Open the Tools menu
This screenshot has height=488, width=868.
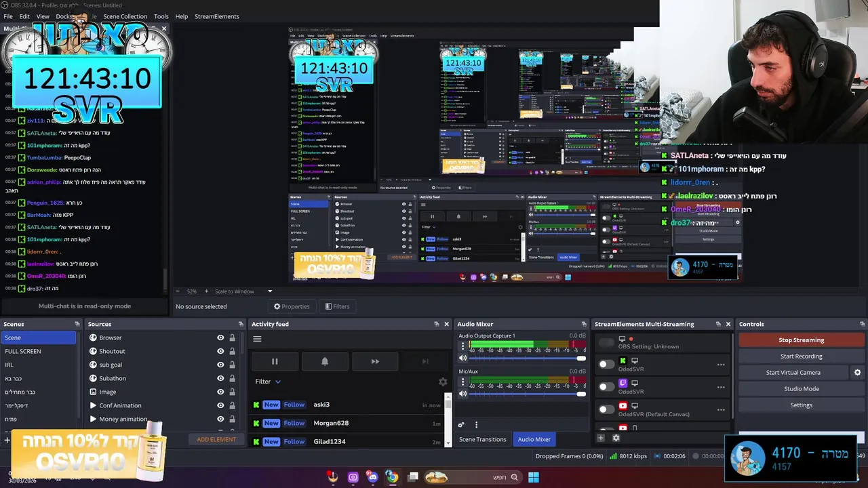[161, 16]
